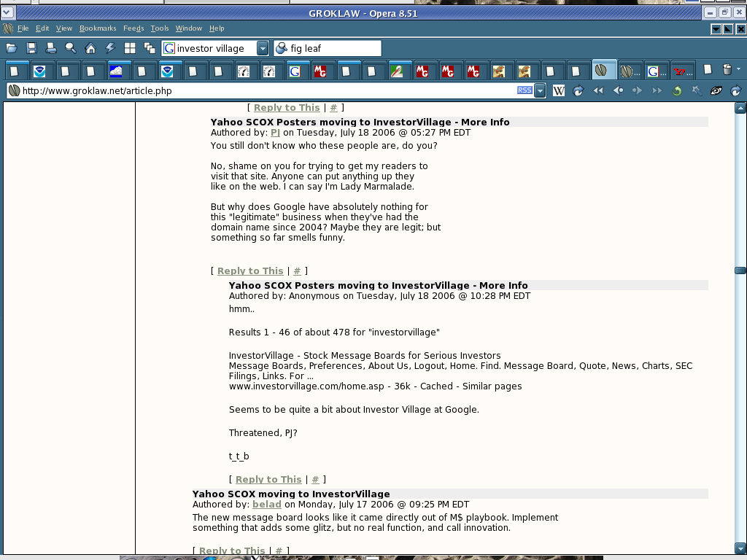Viewport: 747px width, 560px height.
Task: Open the PJ author link
Action: [275, 133]
